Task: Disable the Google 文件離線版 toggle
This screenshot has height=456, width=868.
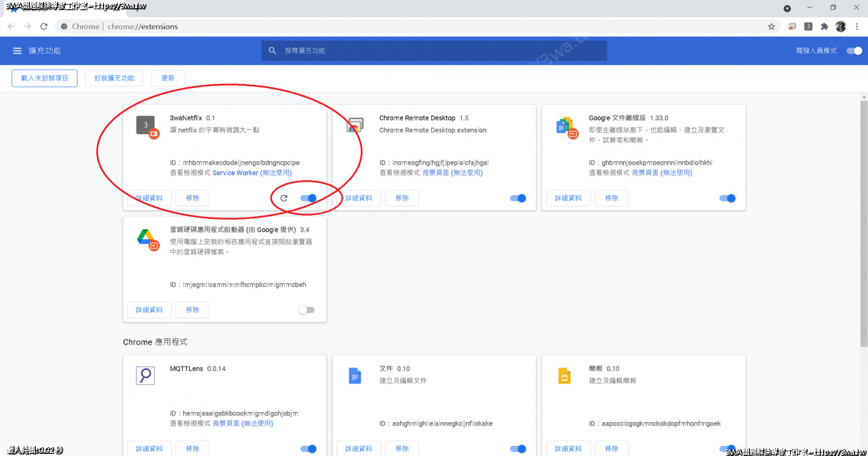Action: coord(728,199)
